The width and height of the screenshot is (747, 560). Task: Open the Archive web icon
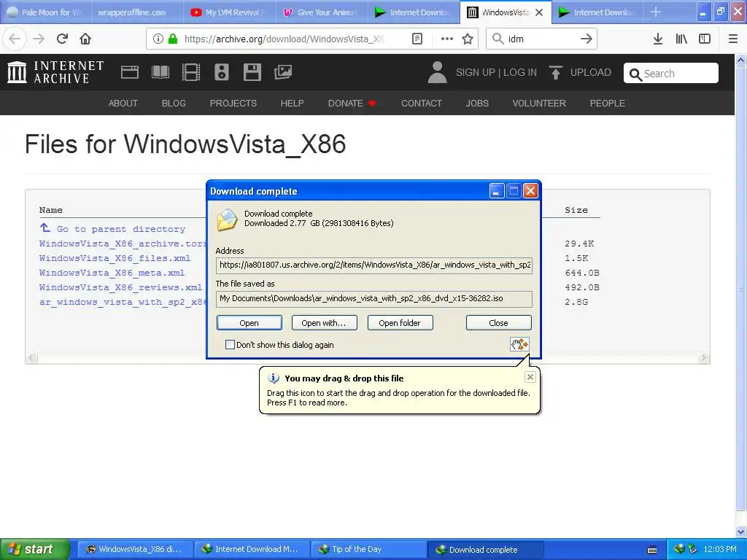(x=130, y=72)
